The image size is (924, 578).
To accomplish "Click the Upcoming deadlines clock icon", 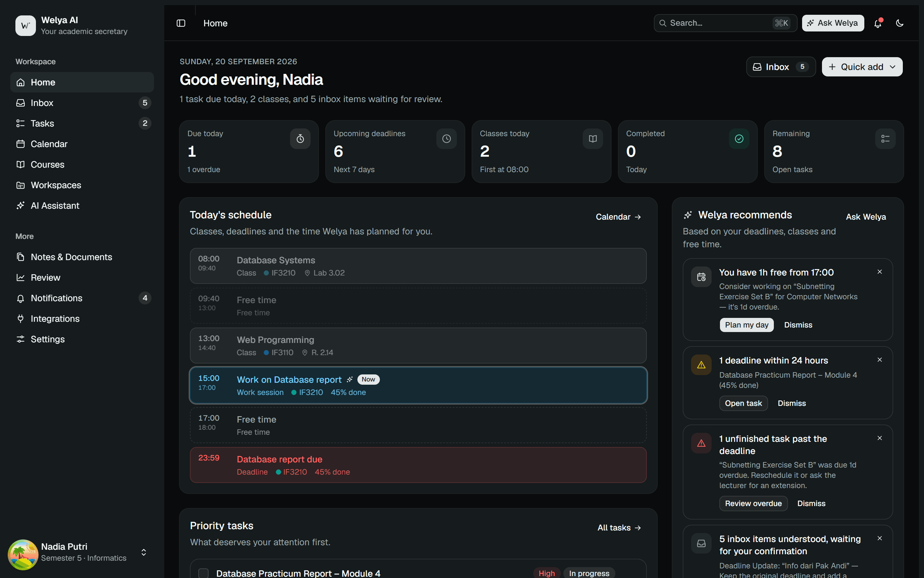I will coord(446,139).
